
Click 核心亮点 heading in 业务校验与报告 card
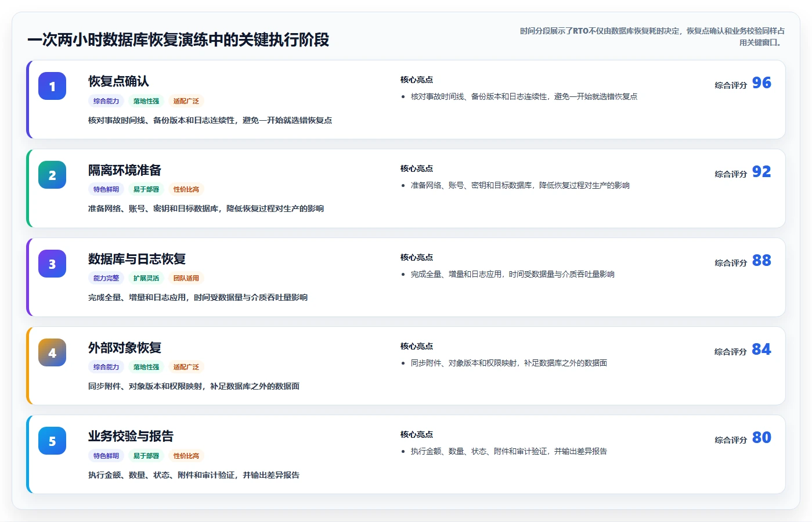[x=417, y=435]
